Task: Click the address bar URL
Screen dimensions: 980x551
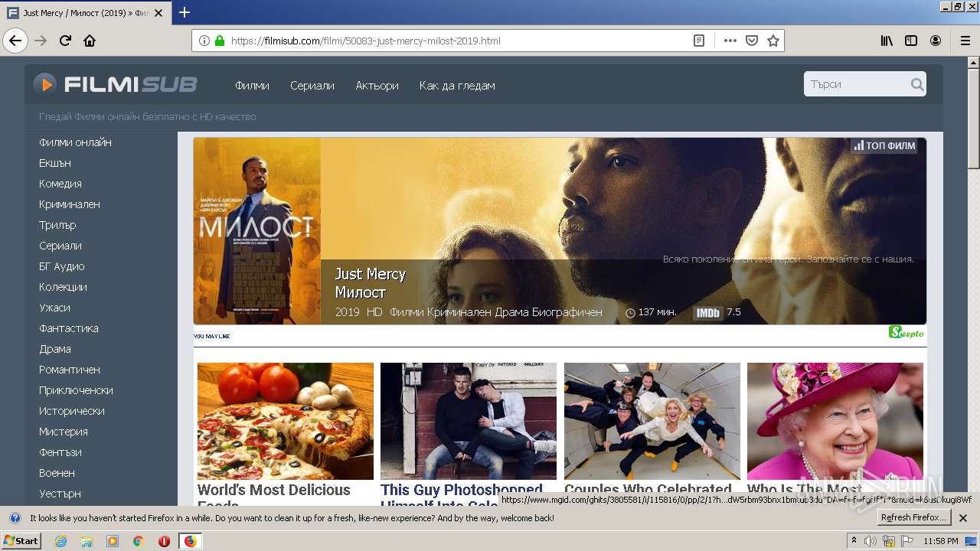Action: tap(365, 41)
